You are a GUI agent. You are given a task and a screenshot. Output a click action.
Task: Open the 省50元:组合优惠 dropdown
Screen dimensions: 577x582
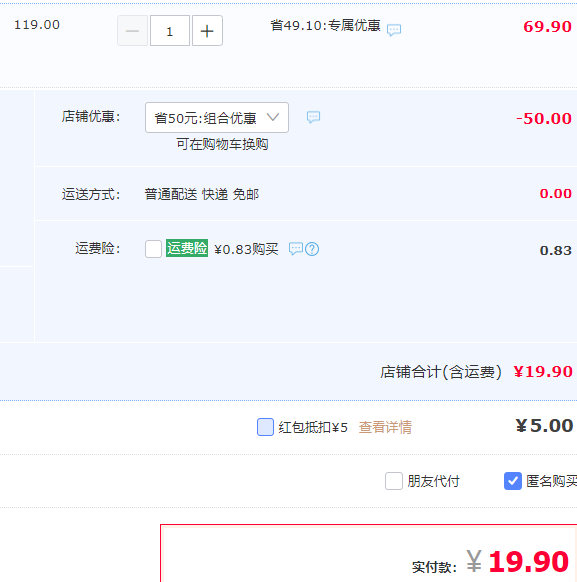[x=217, y=118]
